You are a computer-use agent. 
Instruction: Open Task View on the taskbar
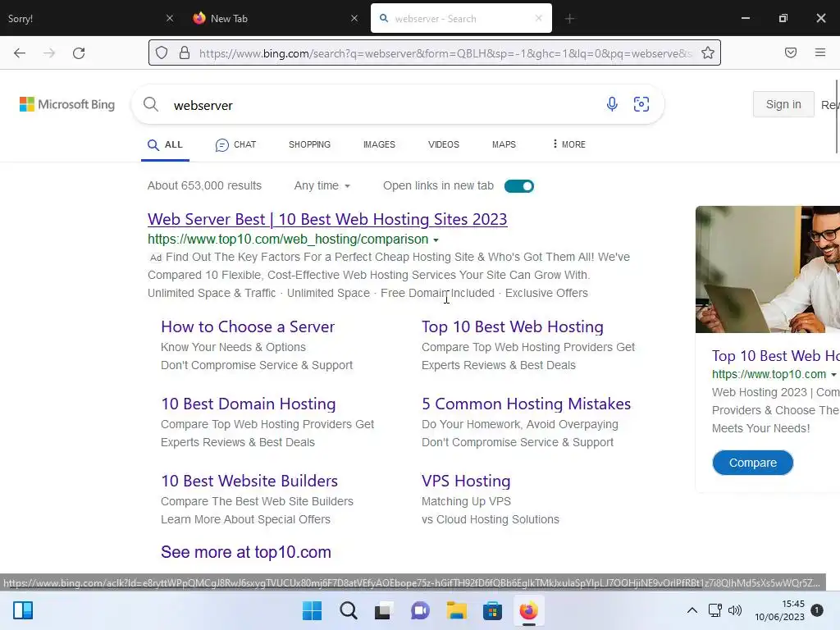pos(384,610)
